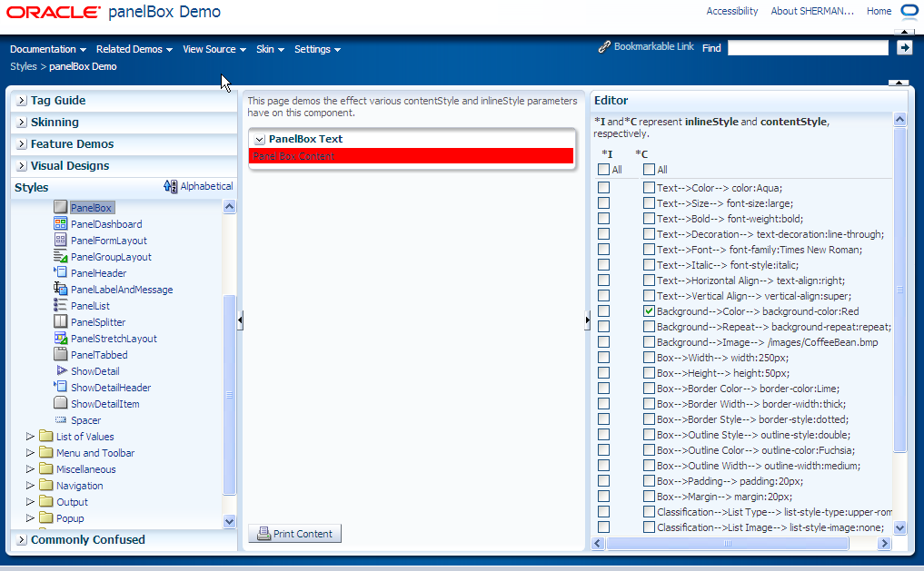Viewport: 924px width, 571px height.
Task: Enable contentStyle color:Aqua checkbox
Action: (649, 188)
